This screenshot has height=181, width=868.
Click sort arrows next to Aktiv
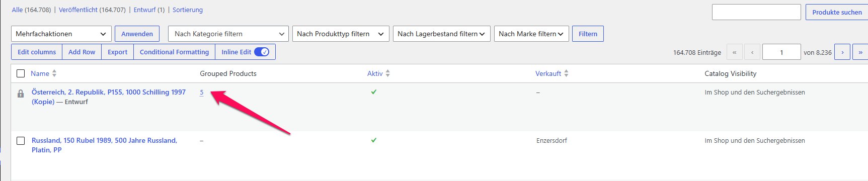click(x=387, y=73)
